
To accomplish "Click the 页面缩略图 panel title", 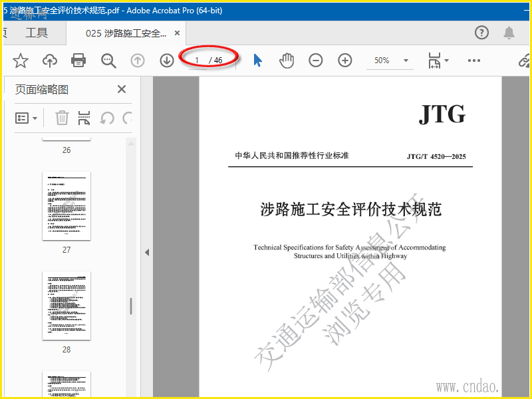I will (41, 90).
